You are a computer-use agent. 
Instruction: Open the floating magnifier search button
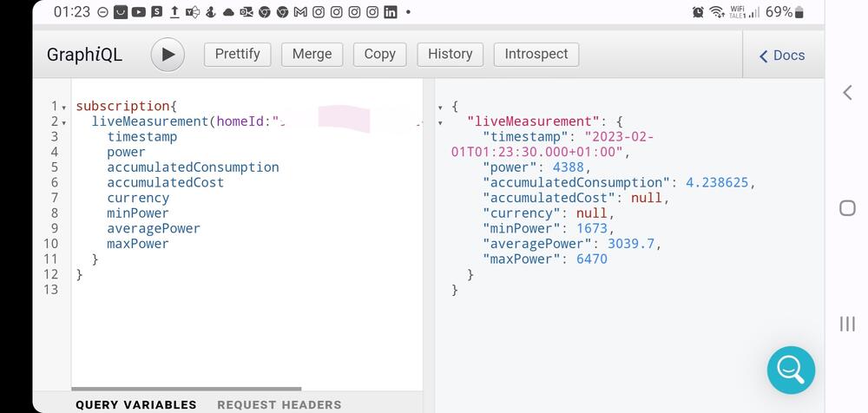coord(791,370)
